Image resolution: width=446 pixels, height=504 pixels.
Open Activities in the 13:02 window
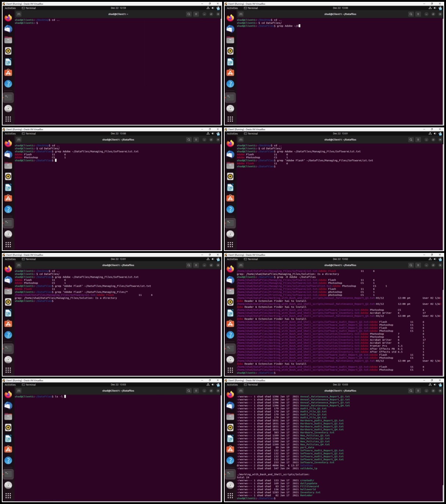click(x=232, y=259)
